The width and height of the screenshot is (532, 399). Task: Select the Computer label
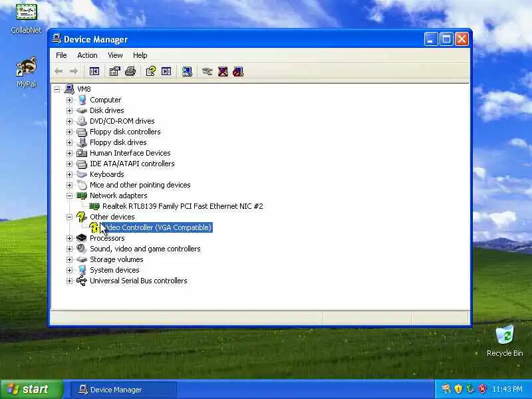(106, 100)
